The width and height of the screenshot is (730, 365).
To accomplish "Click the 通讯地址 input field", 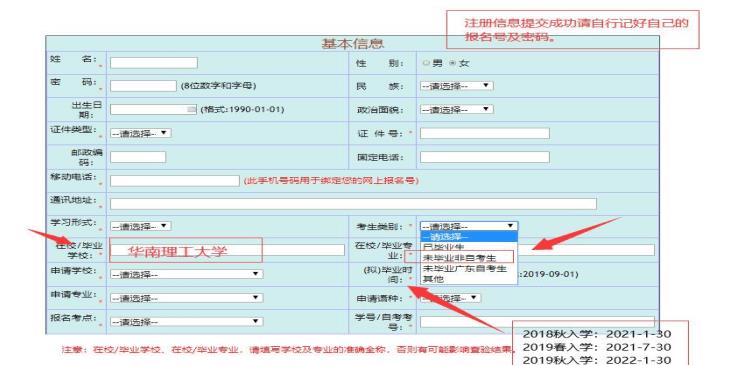I will tap(353, 204).
